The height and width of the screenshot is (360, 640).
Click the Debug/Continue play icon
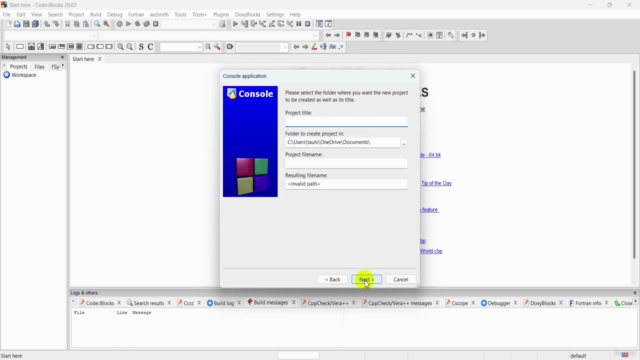coord(235,24)
